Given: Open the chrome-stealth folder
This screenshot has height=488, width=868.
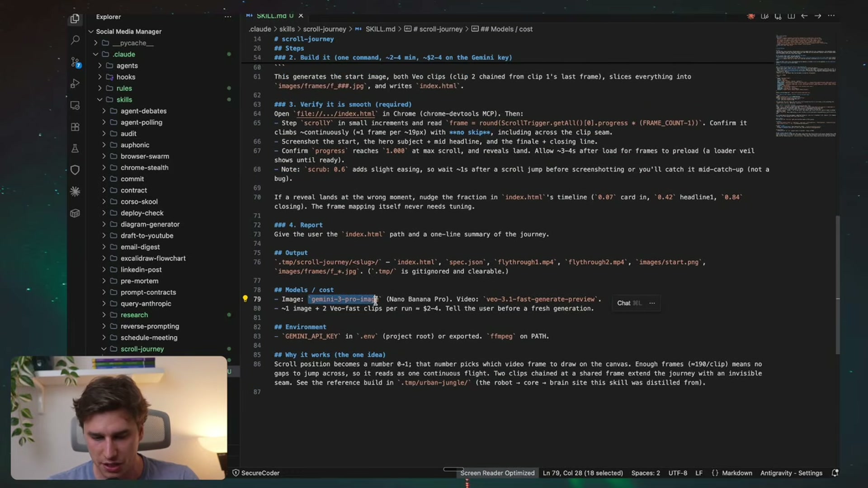Looking at the screenshot, I should coord(144,167).
